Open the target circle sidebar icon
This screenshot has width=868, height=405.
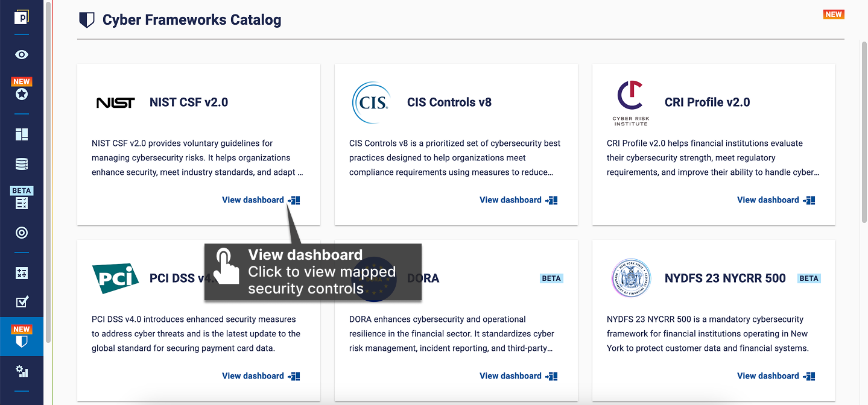tap(22, 233)
